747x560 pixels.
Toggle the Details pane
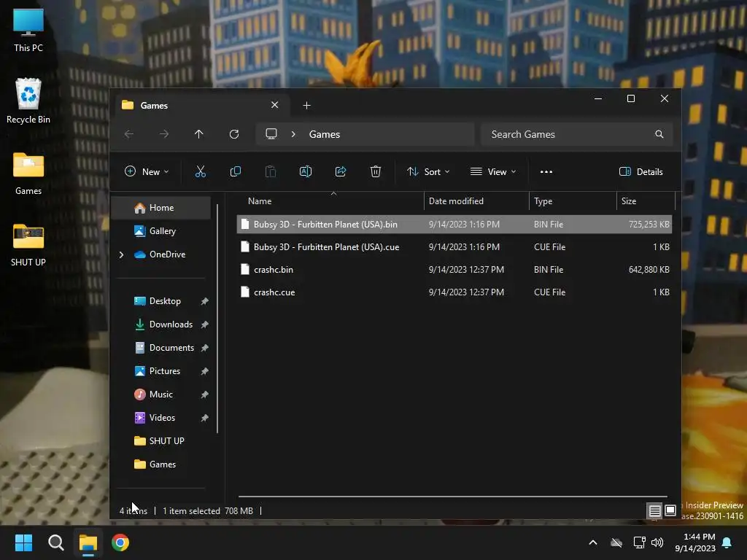click(x=640, y=171)
